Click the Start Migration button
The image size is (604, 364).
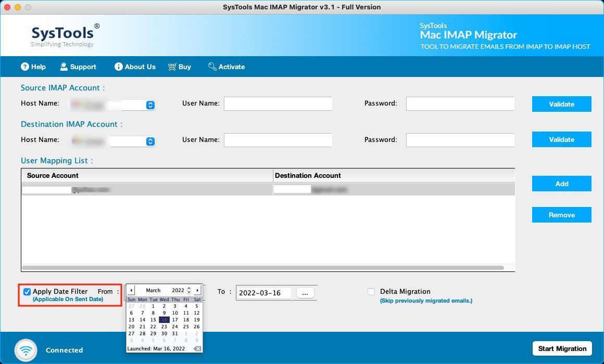point(562,348)
